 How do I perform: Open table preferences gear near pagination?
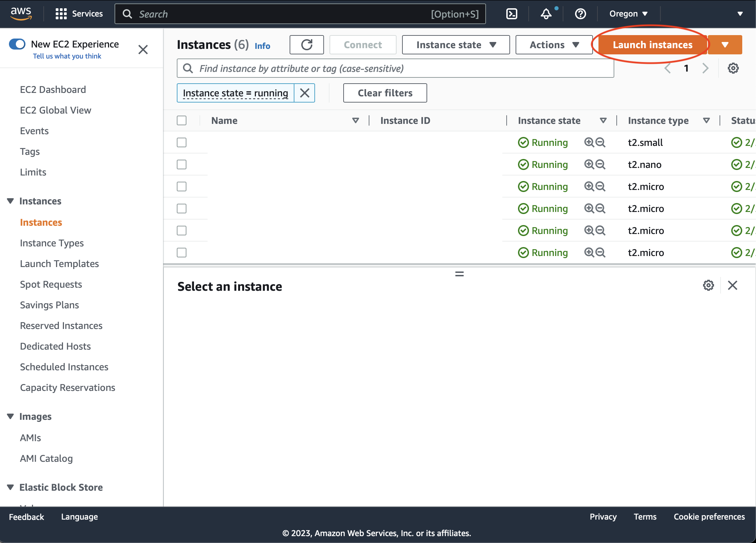[x=733, y=68]
